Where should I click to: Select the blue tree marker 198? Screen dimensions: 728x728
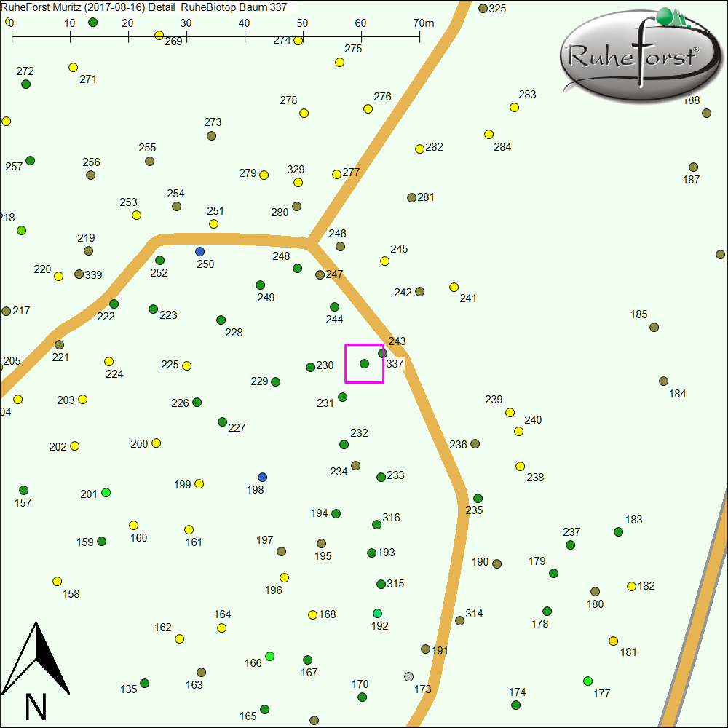coord(263,477)
